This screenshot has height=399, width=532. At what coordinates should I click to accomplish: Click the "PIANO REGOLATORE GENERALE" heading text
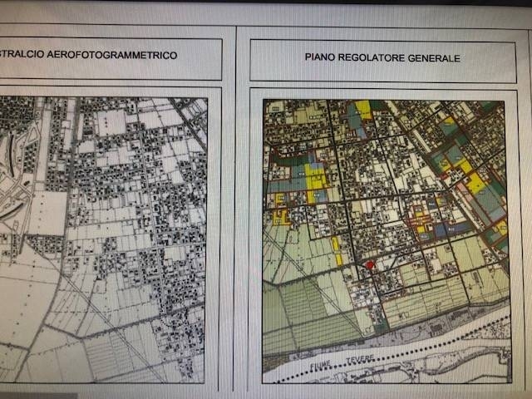(x=382, y=57)
